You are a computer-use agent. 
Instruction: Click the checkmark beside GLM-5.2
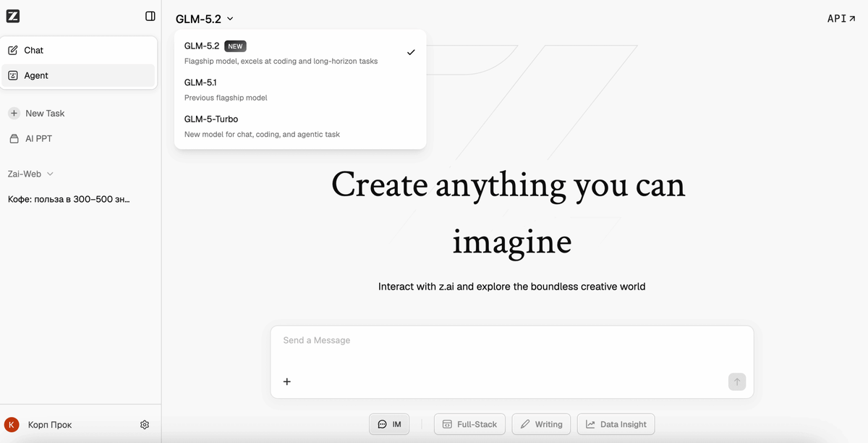point(411,52)
